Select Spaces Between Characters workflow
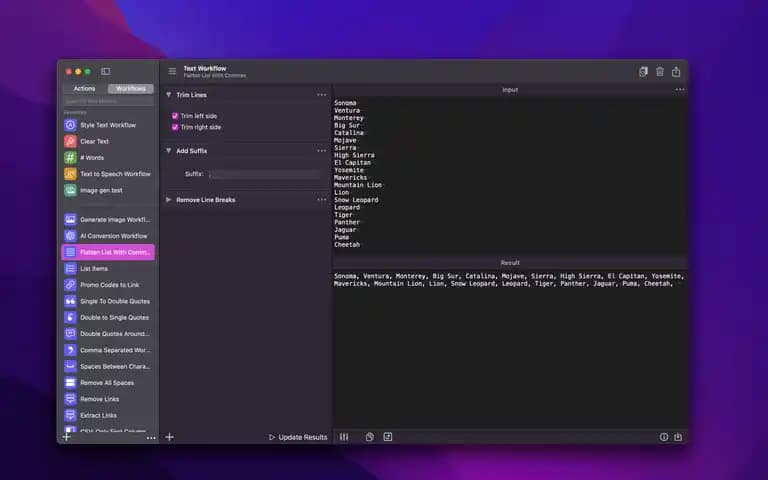768x480 pixels. (x=108, y=366)
